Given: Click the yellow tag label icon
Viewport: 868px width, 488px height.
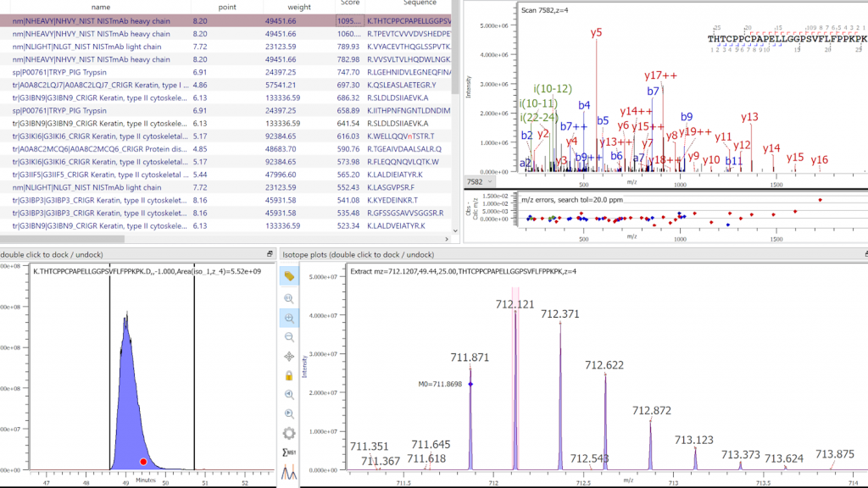Looking at the screenshot, I should coord(289,276).
